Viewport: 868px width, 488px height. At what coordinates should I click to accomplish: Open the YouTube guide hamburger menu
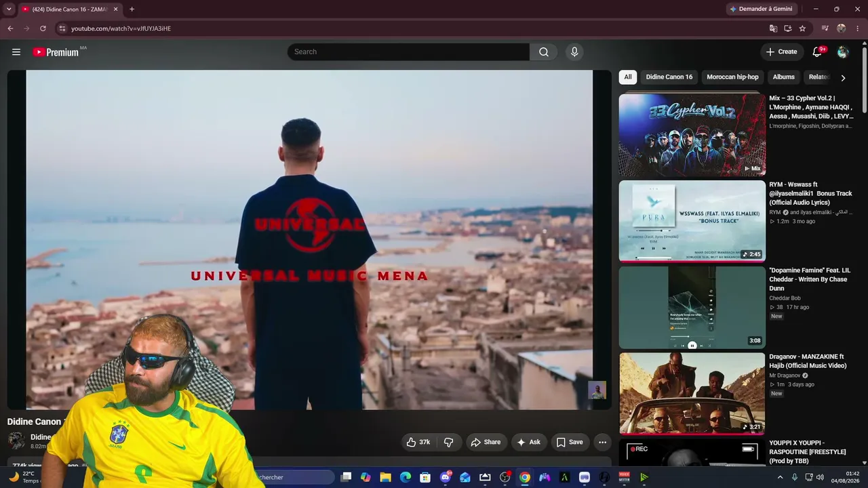(16, 52)
